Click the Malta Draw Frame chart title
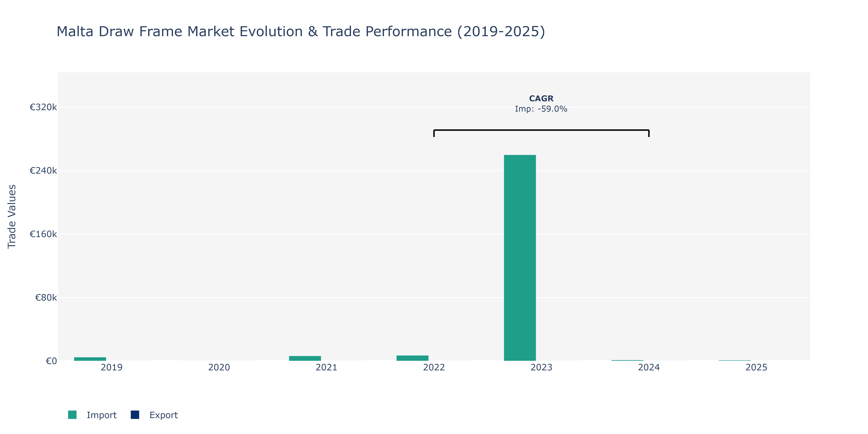 [x=301, y=31]
